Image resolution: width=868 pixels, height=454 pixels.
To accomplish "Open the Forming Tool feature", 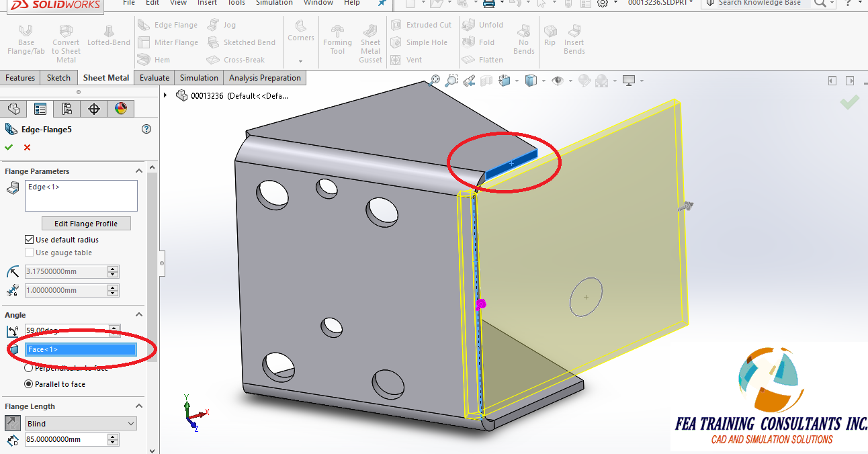I will (x=337, y=38).
